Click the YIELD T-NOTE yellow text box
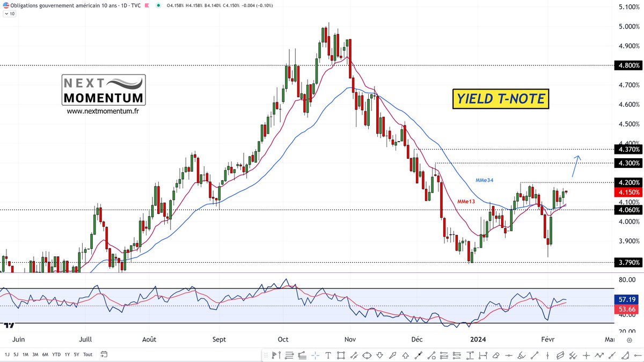 click(500, 99)
